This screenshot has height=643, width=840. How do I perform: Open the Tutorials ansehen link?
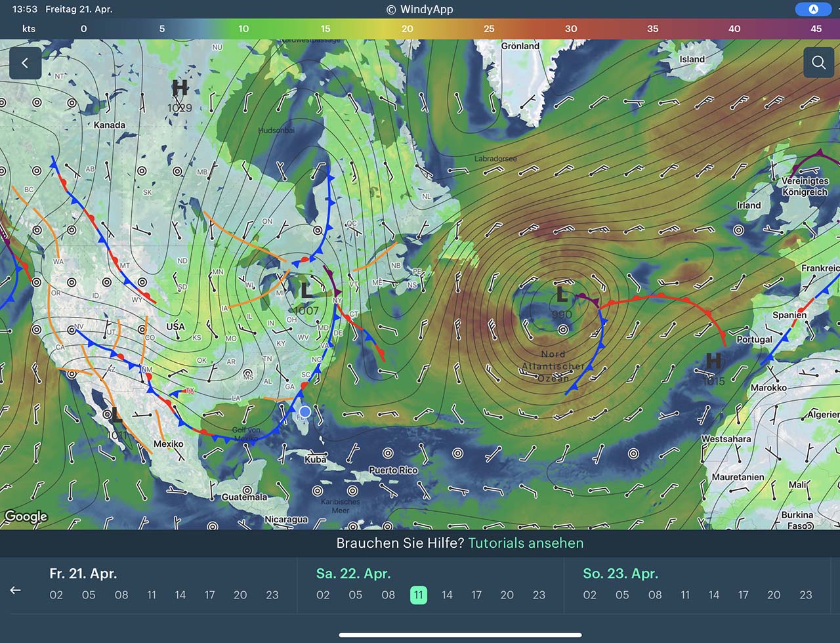click(x=526, y=543)
